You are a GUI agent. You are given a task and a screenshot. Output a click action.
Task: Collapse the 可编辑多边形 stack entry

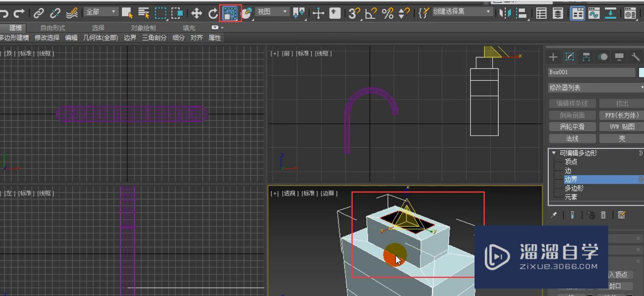(x=554, y=153)
